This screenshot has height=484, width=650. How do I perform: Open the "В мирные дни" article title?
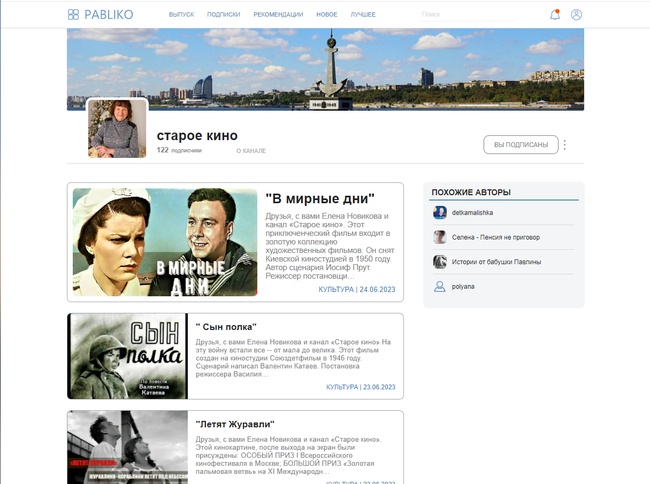pos(320,198)
